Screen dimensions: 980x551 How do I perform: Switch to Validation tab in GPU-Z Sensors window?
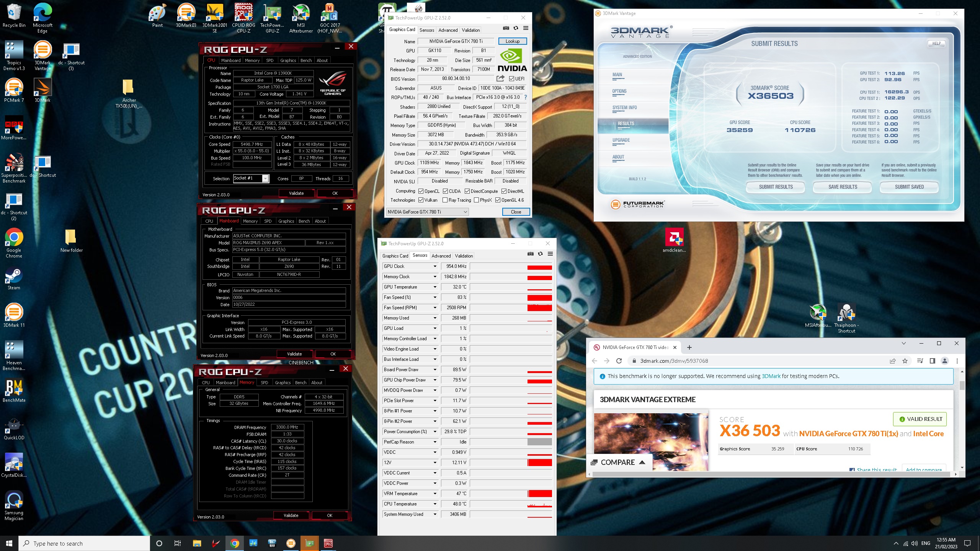(464, 256)
